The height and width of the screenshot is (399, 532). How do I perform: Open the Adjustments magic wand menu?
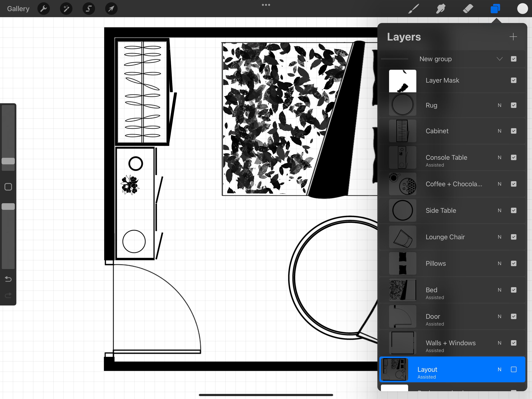point(66,9)
